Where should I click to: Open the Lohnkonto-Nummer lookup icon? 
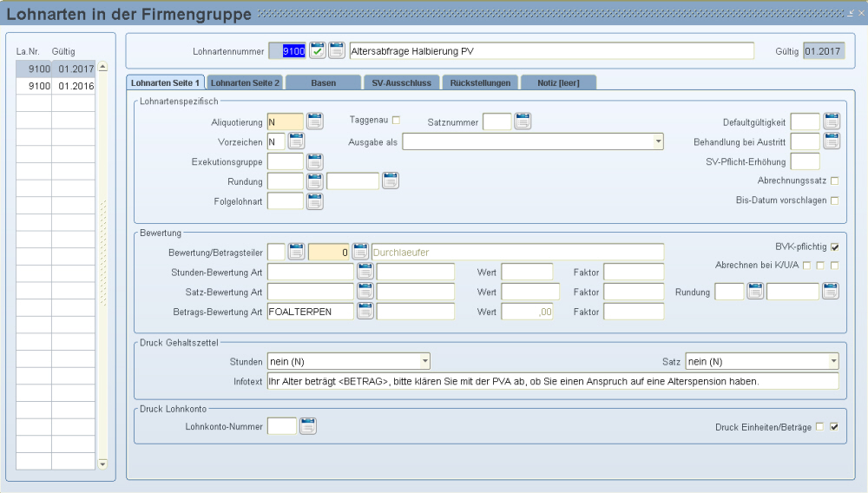(308, 426)
